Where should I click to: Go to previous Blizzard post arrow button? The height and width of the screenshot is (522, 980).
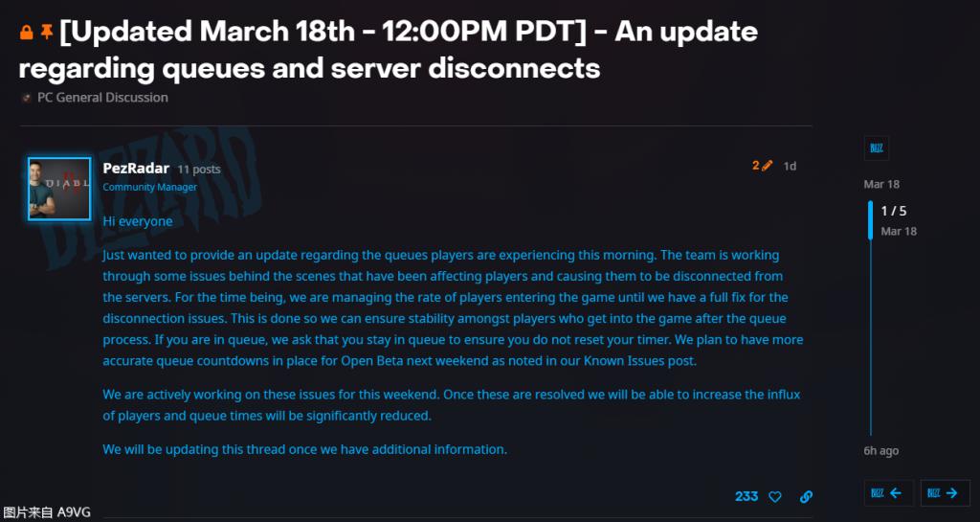(x=888, y=492)
